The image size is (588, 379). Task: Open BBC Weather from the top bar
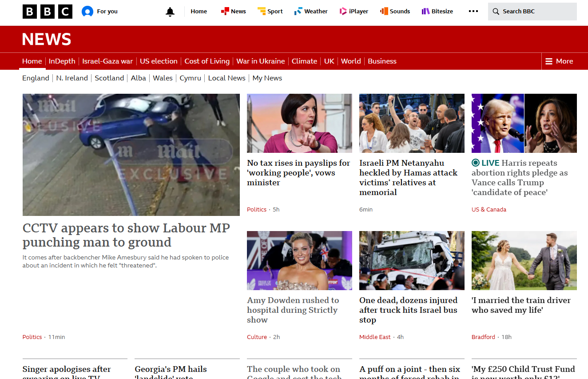click(x=311, y=12)
